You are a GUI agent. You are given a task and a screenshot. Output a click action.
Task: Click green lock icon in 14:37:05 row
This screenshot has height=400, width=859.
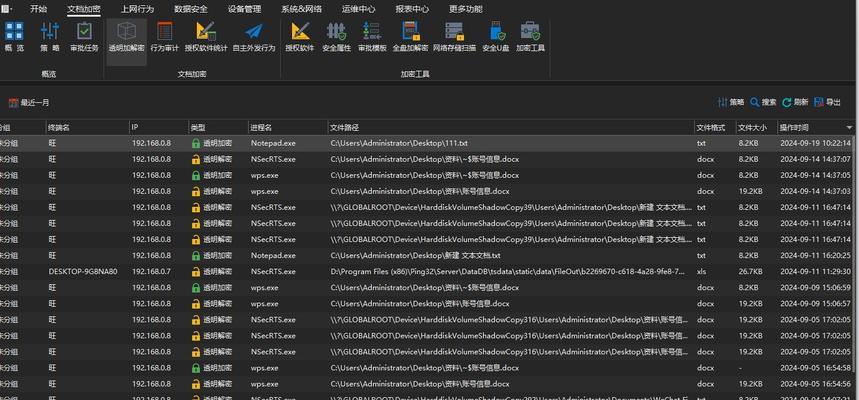(196, 175)
